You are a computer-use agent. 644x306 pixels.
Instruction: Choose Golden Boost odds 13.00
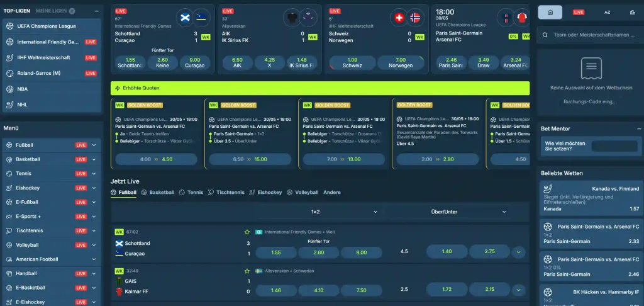pos(344,159)
